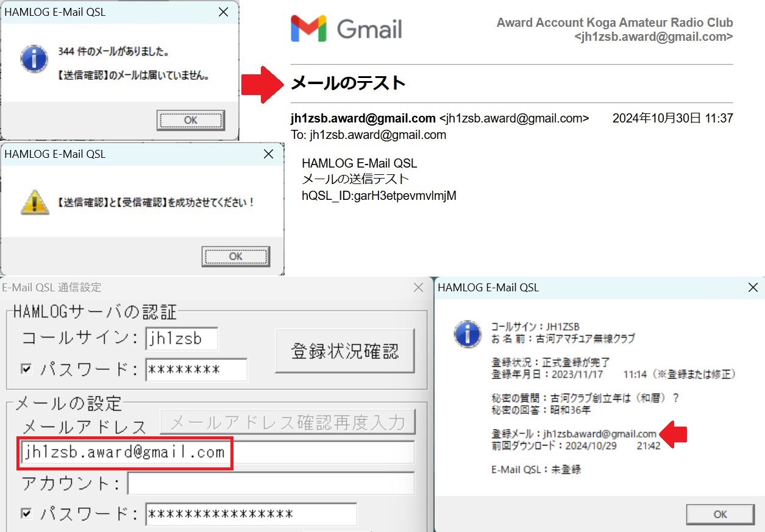
Task: Click the コールサイン input field
Action: coord(182,339)
